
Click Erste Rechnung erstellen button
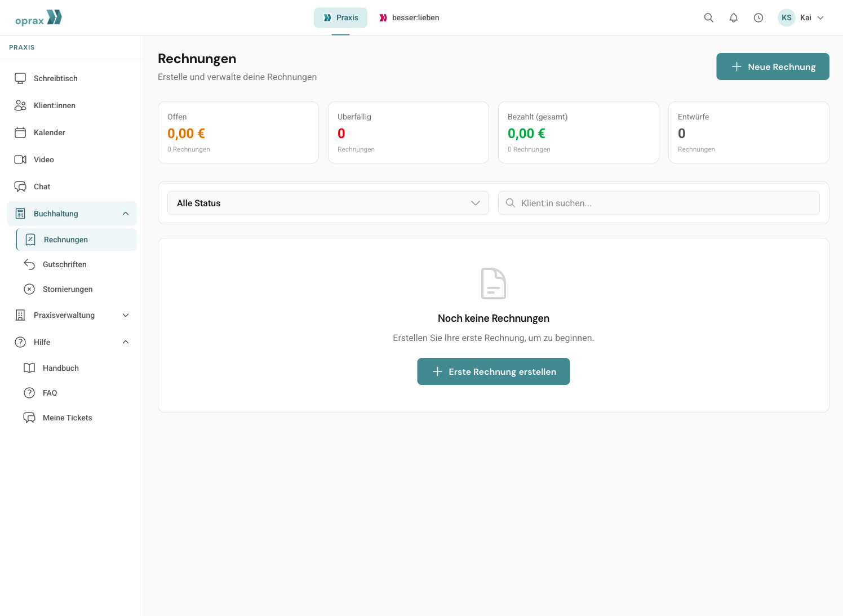coord(494,371)
